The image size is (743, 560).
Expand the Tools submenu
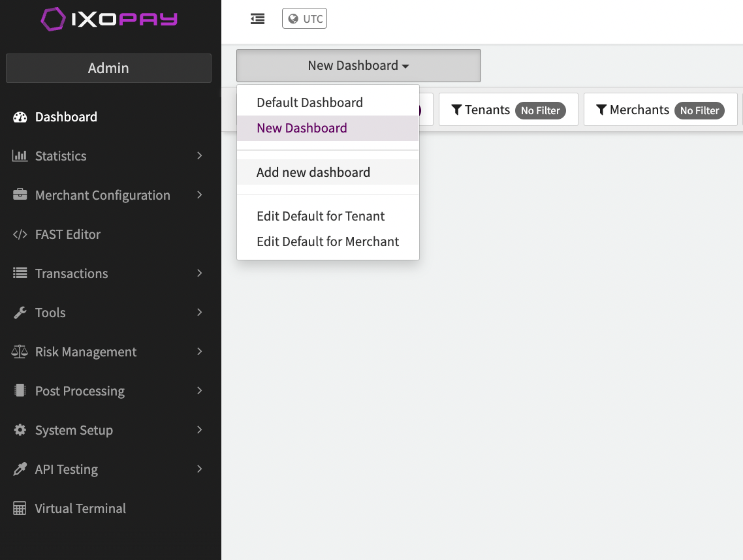[199, 313]
